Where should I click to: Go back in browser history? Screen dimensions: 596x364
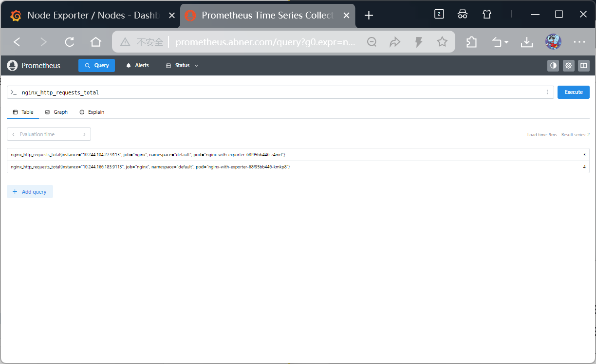pyautogui.click(x=17, y=42)
